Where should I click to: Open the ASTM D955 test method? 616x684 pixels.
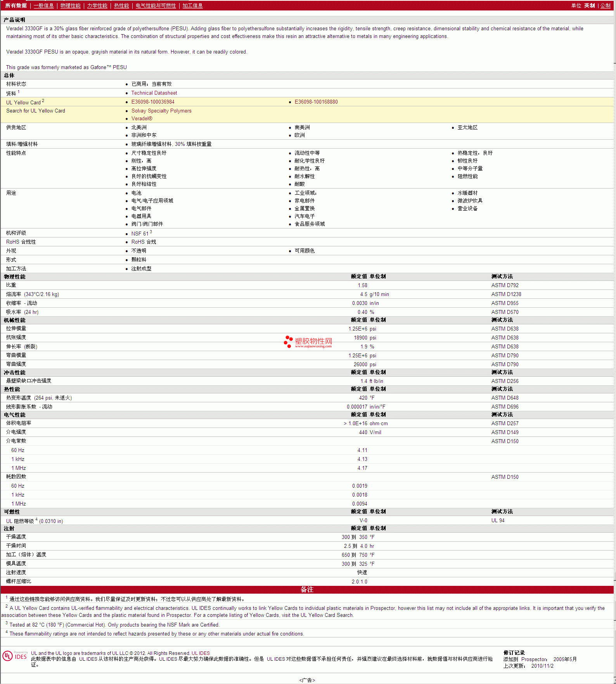tap(505, 303)
